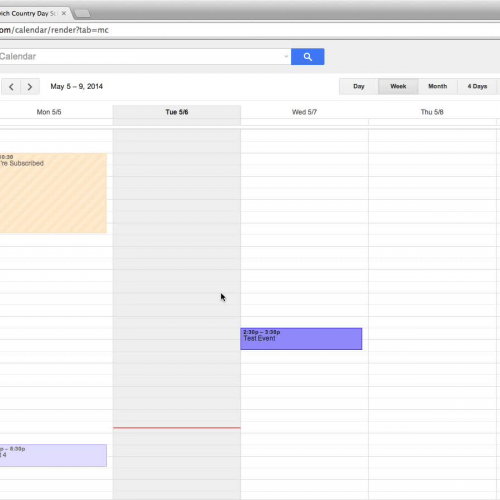Image resolution: width=500 pixels, height=500 pixels.
Task: Close the Country Day School browser tab
Action: pos(64,13)
